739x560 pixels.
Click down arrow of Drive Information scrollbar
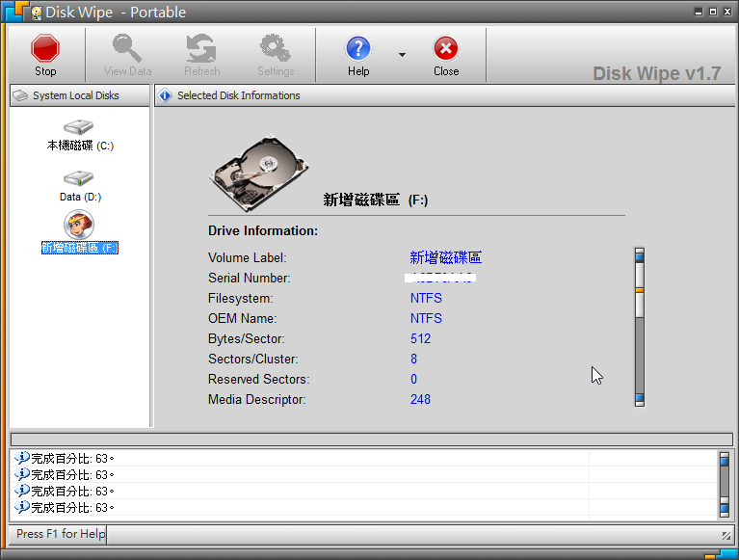(639, 399)
